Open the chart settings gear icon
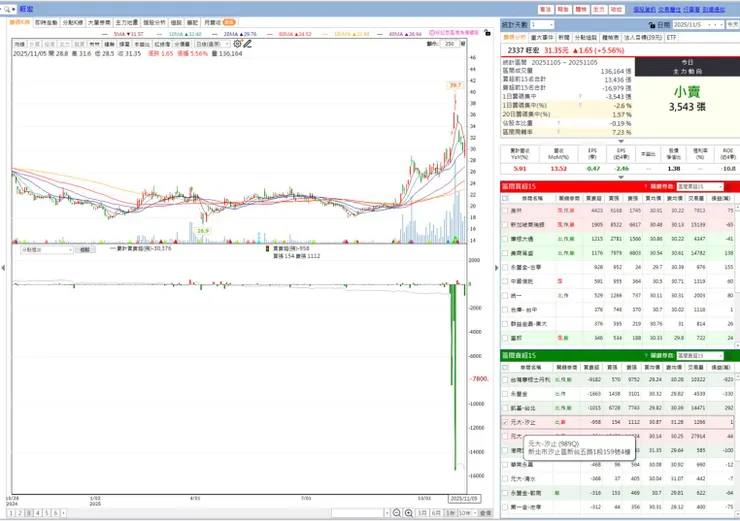Viewport: 740px width, 521px height. pos(237,43)
